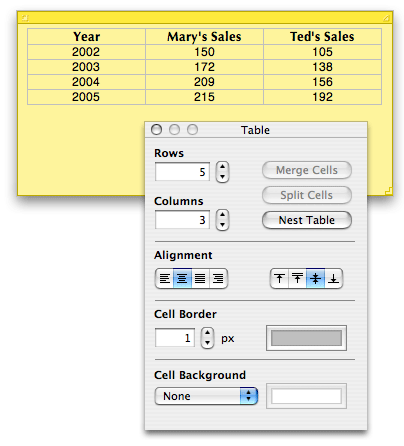Select right text alignment icon

218,278
